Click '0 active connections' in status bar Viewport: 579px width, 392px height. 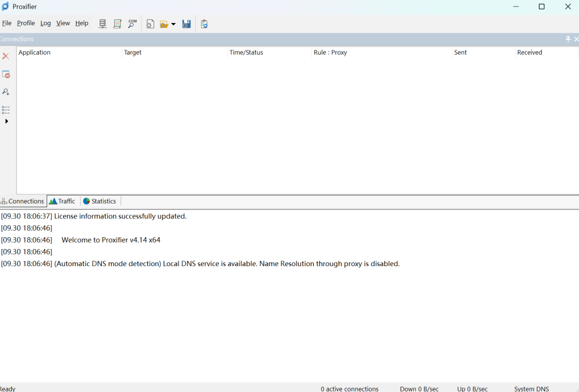350,389
